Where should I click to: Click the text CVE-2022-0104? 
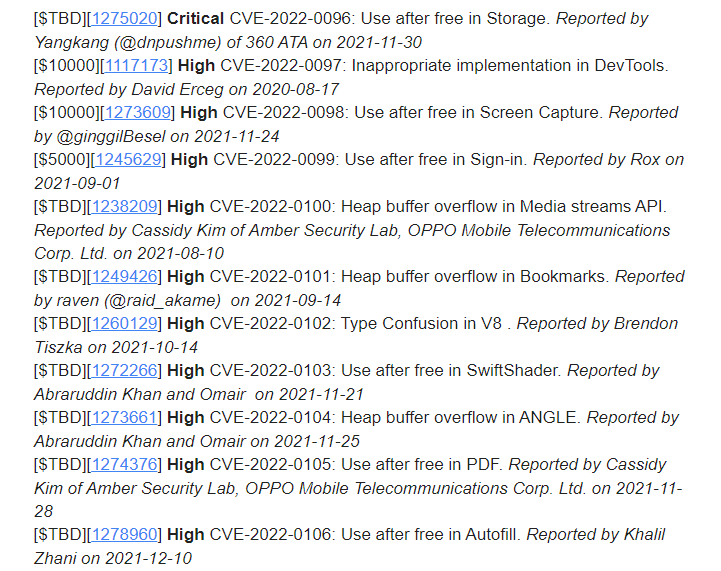(x=270, y=417)
